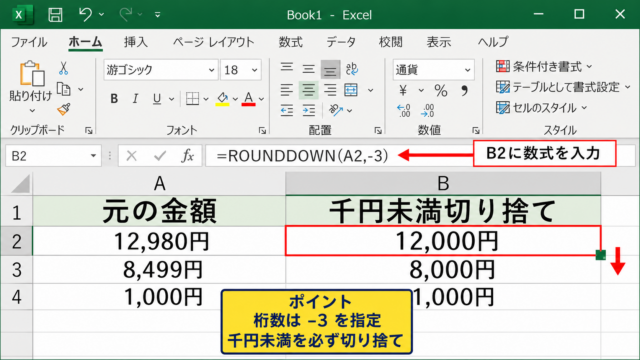Apply comma style

click(464, 90)
